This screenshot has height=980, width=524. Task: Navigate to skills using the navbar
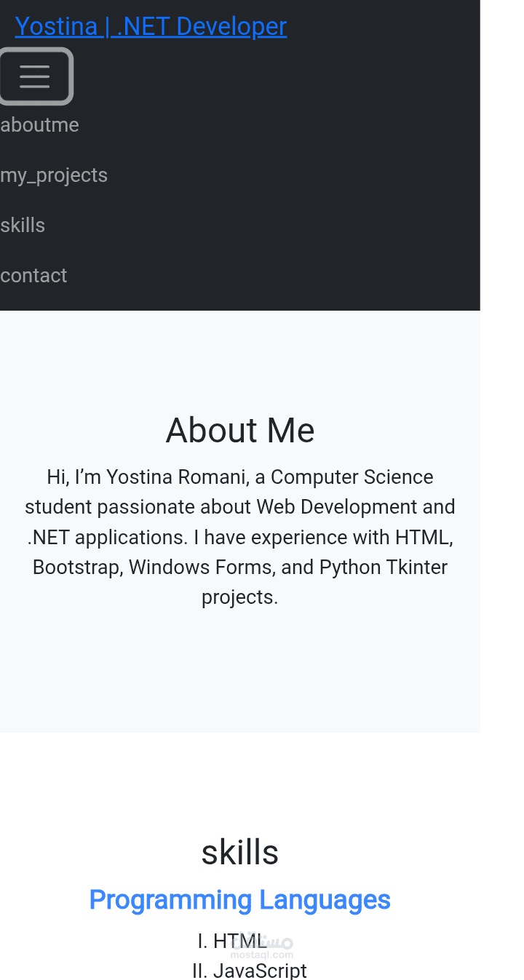(23, 225)
